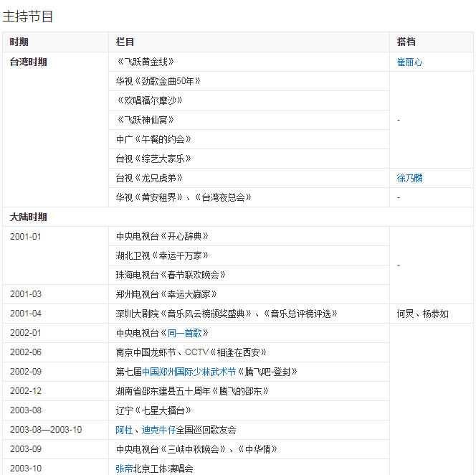Select the 2001-04 date cell

(26, 314)
